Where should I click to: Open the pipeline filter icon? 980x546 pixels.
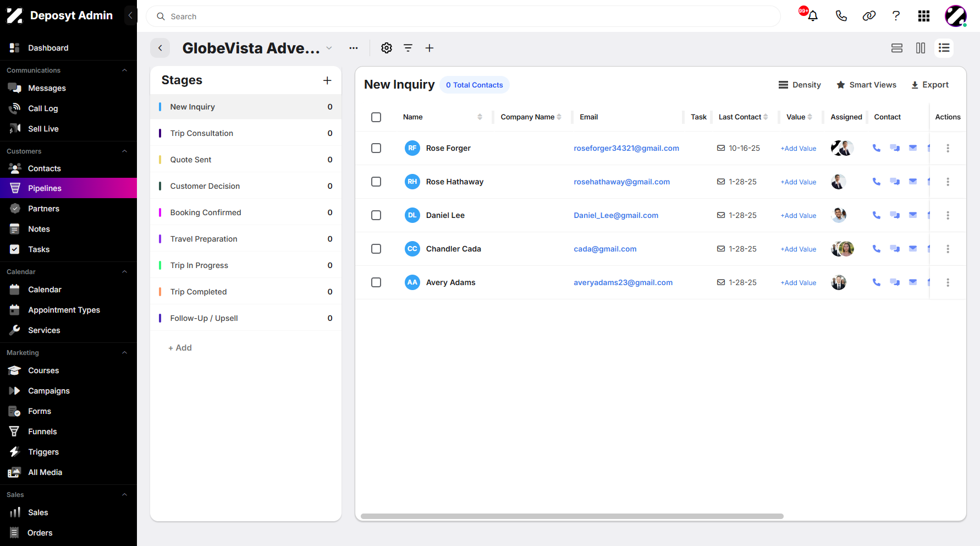point(408,48)
